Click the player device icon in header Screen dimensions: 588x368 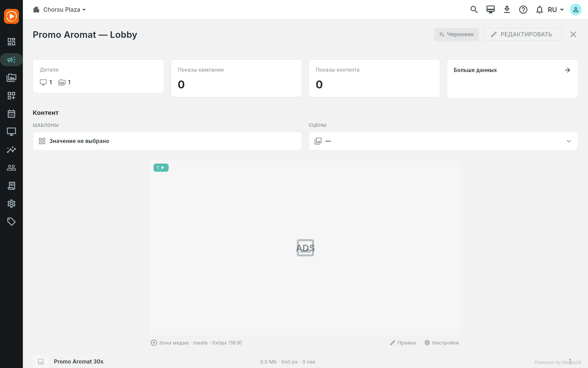tap(490, 9)
